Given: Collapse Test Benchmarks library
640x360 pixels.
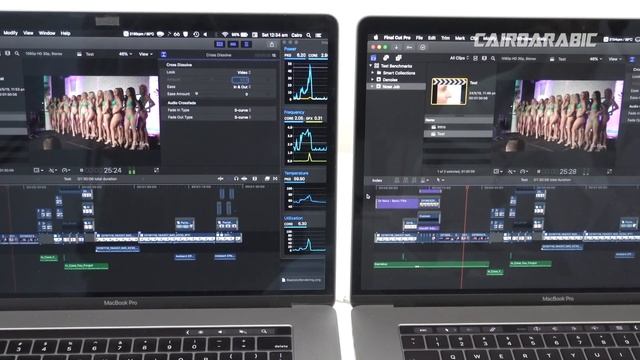Looking at the screenshot, I should coord(371,66).
